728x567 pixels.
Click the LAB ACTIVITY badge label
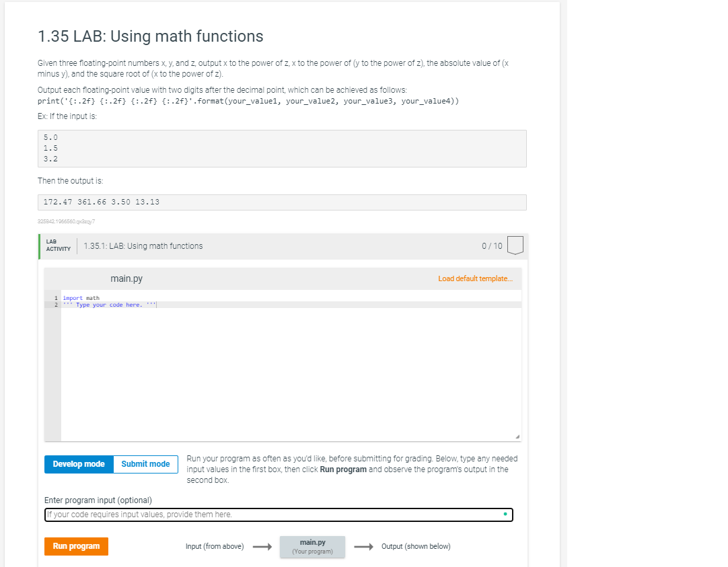click(x=58, y=245)
